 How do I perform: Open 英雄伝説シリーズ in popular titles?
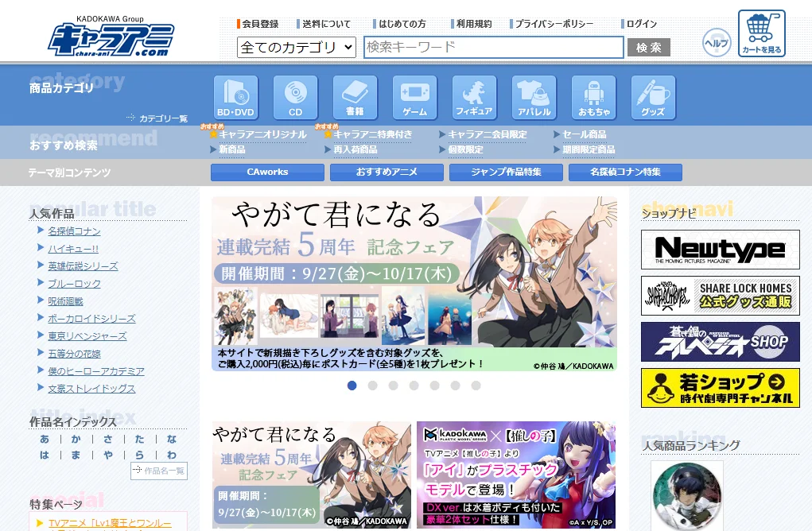[x=83, y=266]
